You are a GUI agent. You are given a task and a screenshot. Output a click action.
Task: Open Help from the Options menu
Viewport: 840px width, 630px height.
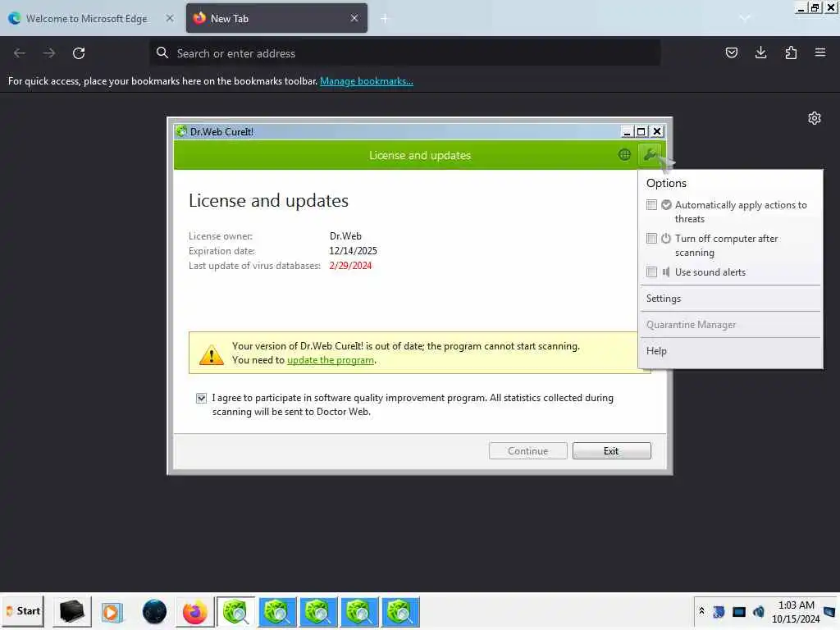(730, 351)
